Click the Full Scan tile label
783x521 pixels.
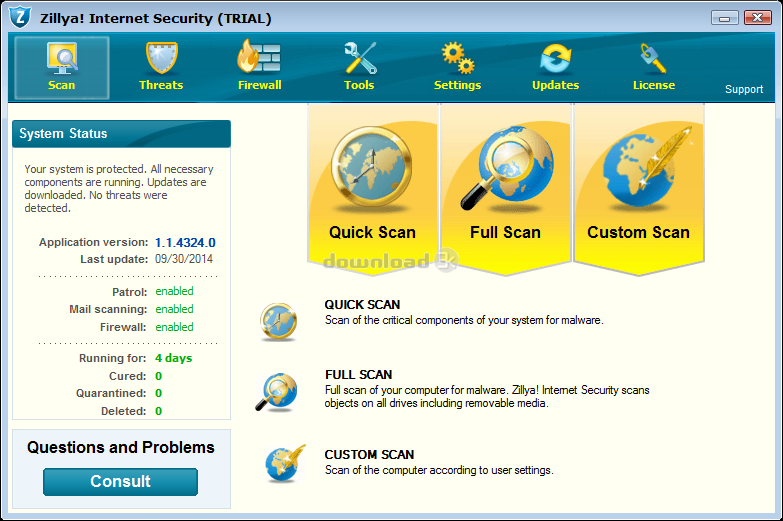pyautogui.click(x=505, y=232)
